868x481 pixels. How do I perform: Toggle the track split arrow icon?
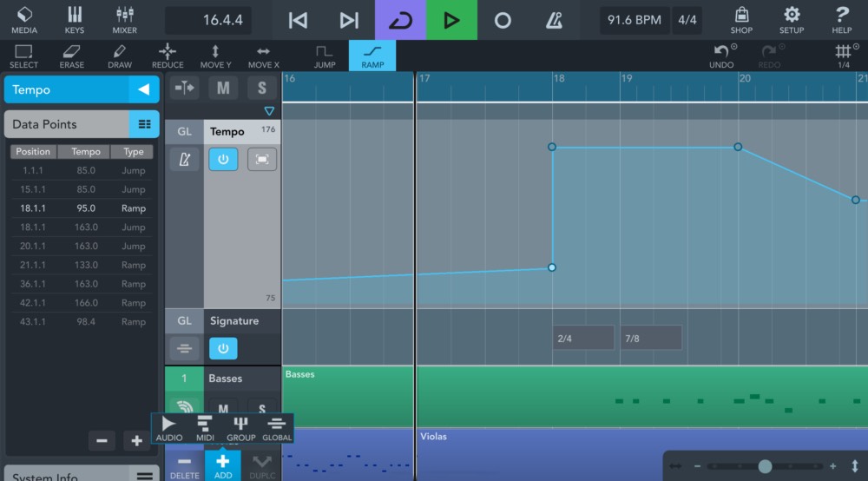pyautogui.click(x=184, y=88)
